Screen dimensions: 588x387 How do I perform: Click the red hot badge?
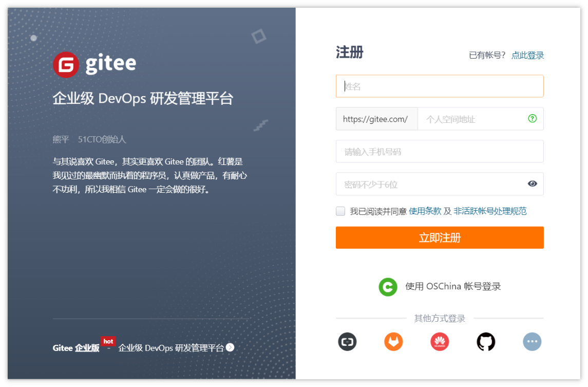tap(108, 341)
